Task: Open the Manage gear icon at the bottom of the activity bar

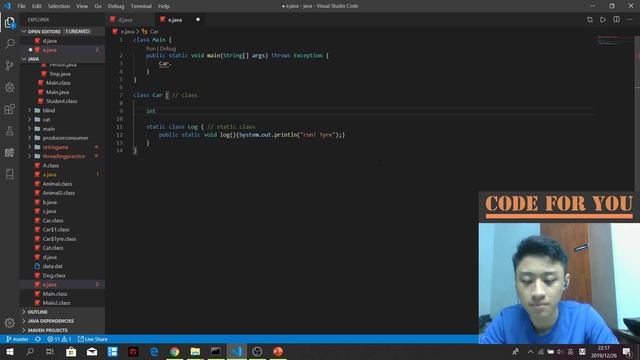Action: tap(9, 323)
